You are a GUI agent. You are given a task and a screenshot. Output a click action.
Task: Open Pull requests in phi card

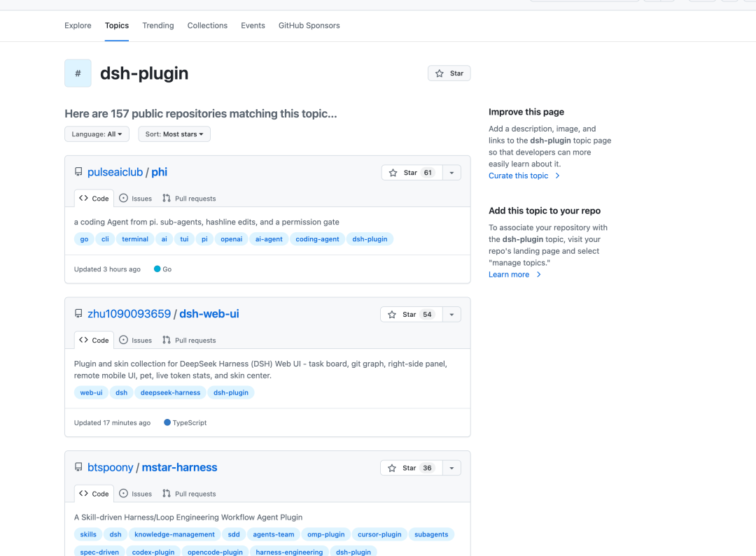click(x=189, y=198)
